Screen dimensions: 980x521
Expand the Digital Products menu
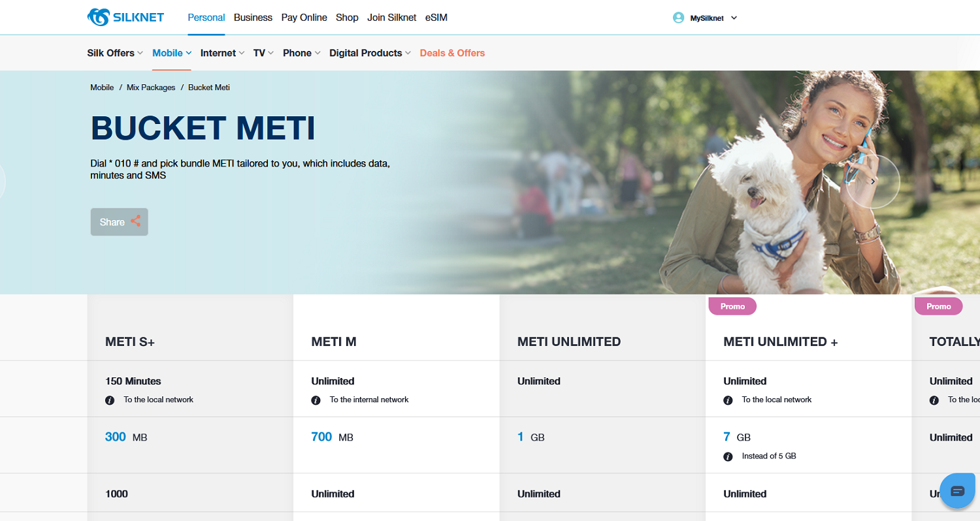pos(370,53)
